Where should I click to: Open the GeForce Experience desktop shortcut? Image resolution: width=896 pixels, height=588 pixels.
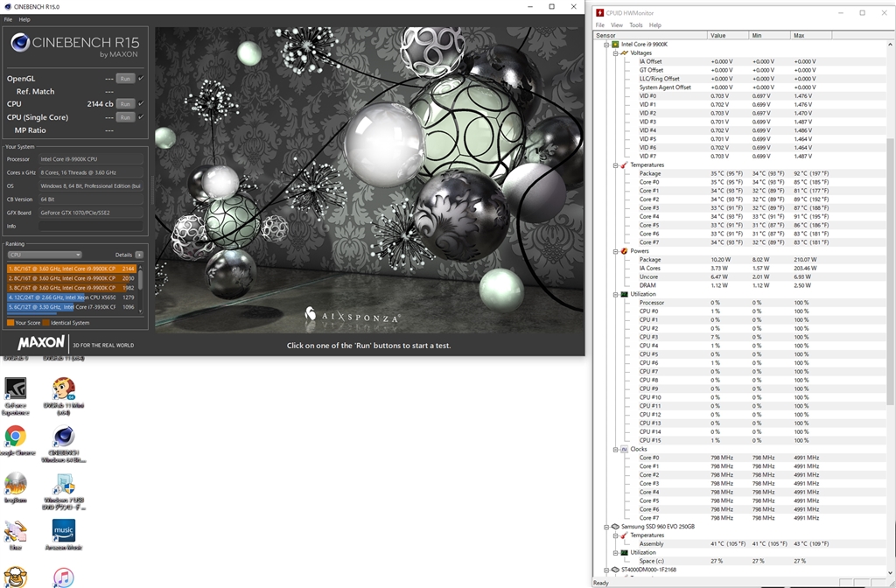coord(16,395)
